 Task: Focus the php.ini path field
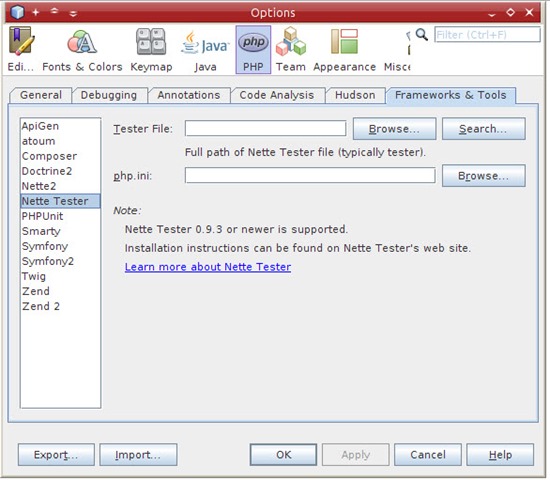pyautogui.click(x=310, y=175)
